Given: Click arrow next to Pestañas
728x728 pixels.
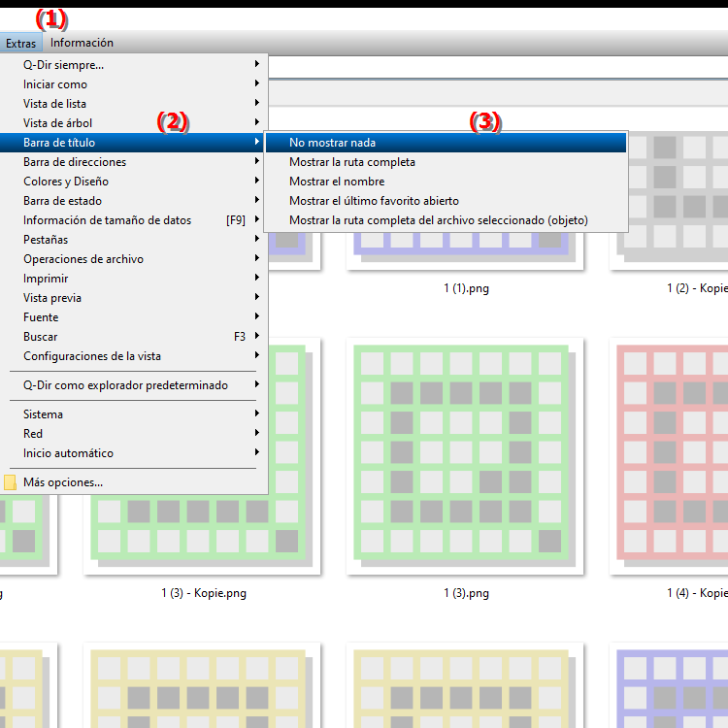Looking at the screenshot, I should 257,239.
